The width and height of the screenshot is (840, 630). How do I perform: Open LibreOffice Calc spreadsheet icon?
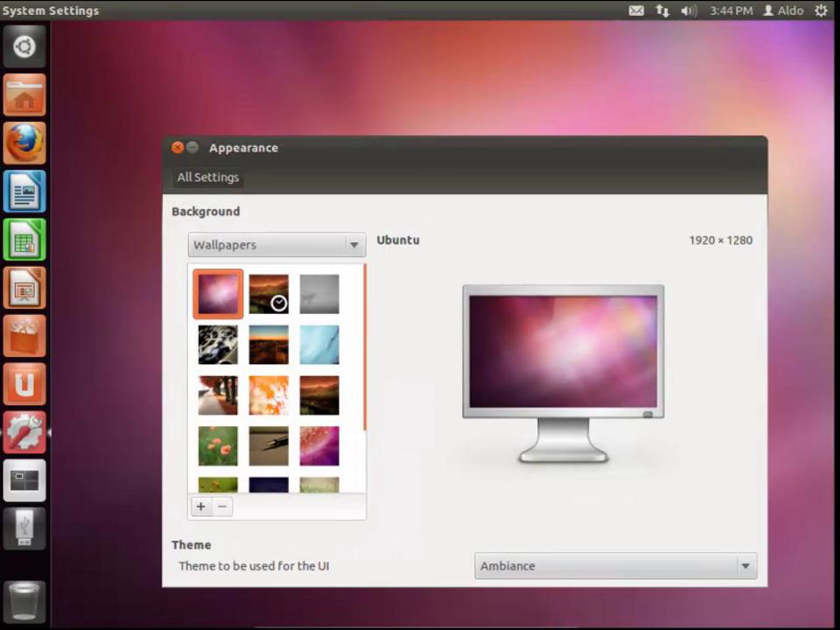[x=24, y=239]
